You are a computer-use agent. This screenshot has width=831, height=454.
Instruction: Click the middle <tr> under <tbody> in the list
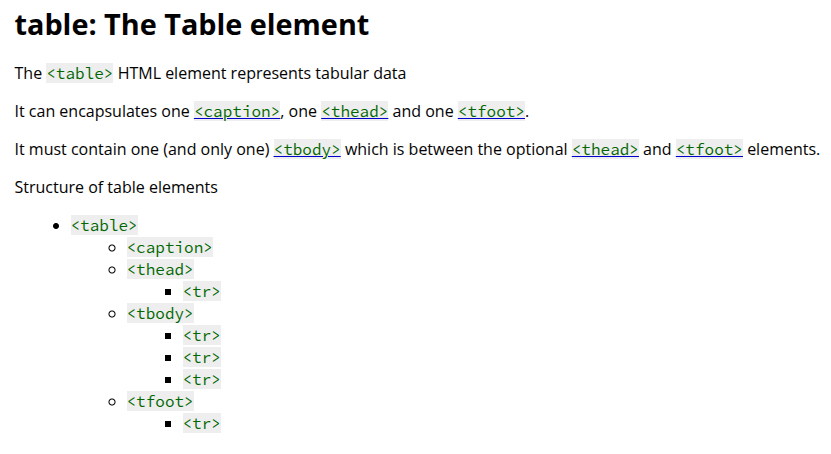click(x=201, y=358)
